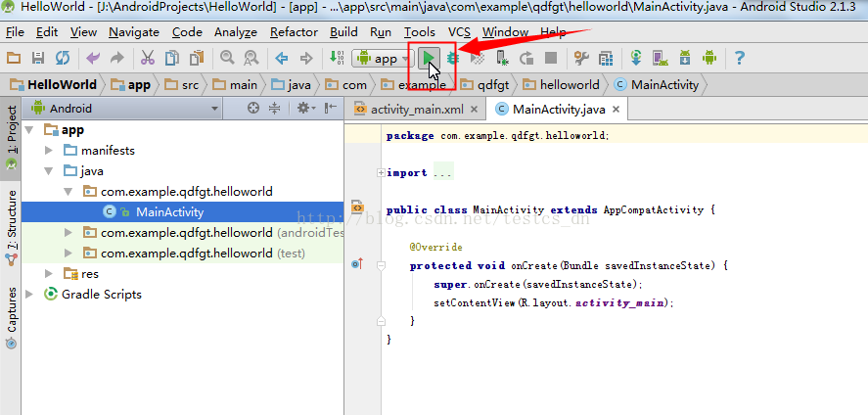Image resolution: width=868 pixels, height=415 pixels.
Task: Open Android Device Monitor icon
Action: (709, 58)
